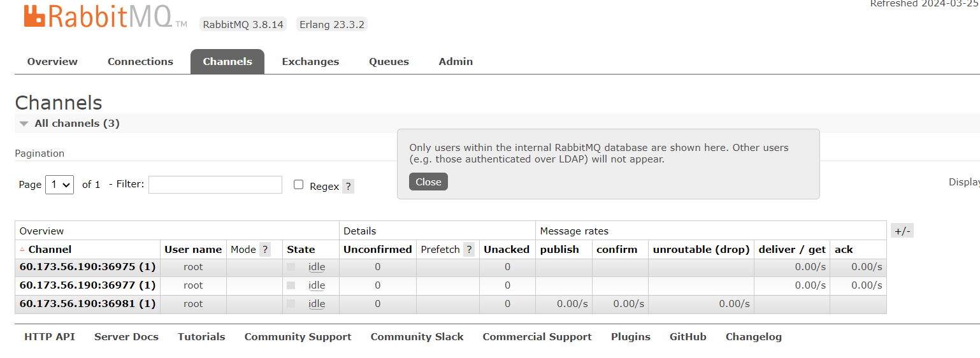Close the internal database info popup
Screen dimensions: 980x358
click(428, 182)
